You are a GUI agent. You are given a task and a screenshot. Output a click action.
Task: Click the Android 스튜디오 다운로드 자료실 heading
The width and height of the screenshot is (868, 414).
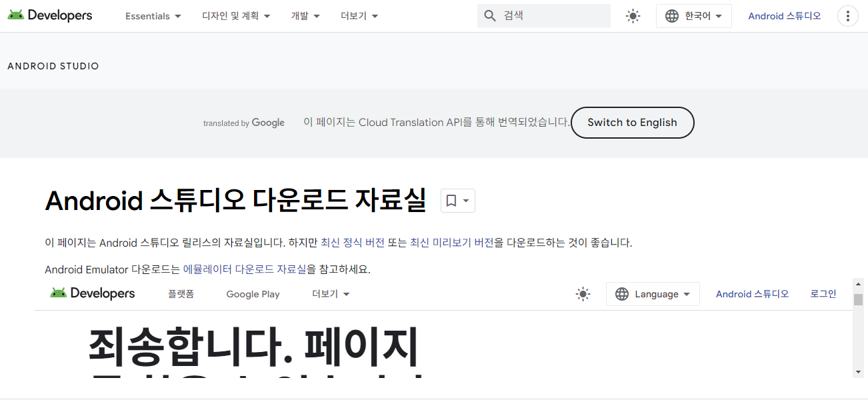point(235,201)
